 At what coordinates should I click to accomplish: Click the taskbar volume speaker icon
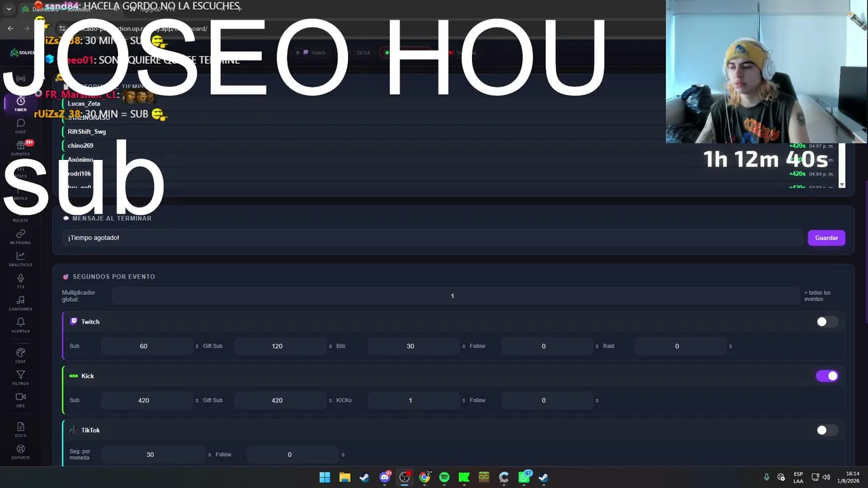click(x=826, y=477)
